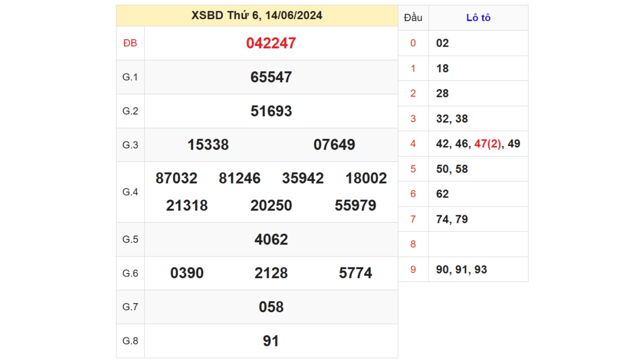
Task: Click Đầu digit 6 in lô tô table
Action: click(413, 194)
